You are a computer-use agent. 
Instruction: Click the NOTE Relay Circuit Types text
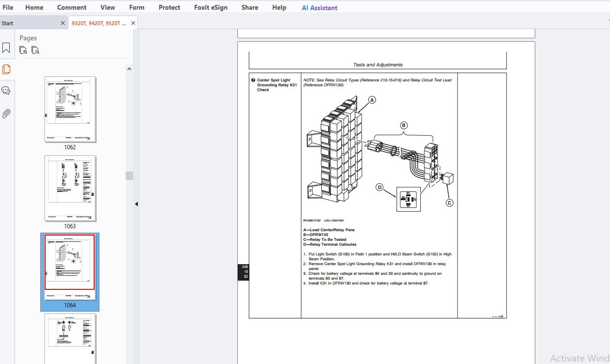click(378, 82)
